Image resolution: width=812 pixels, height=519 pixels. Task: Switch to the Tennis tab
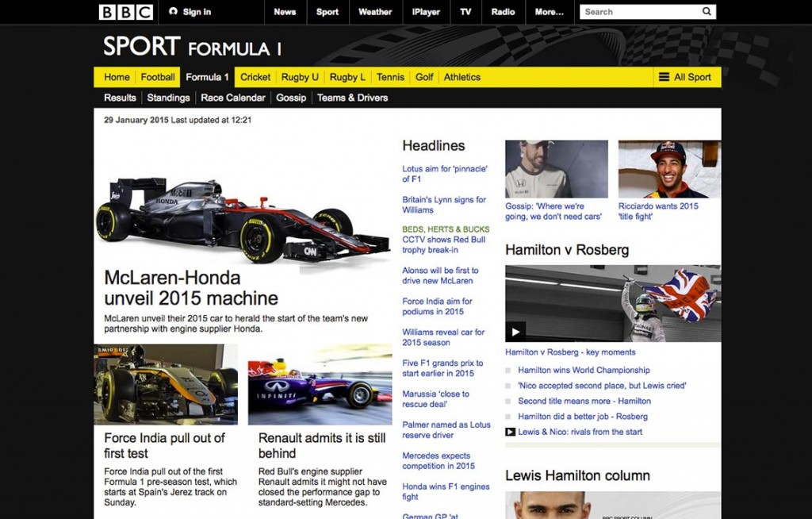[x=390, y=77]
